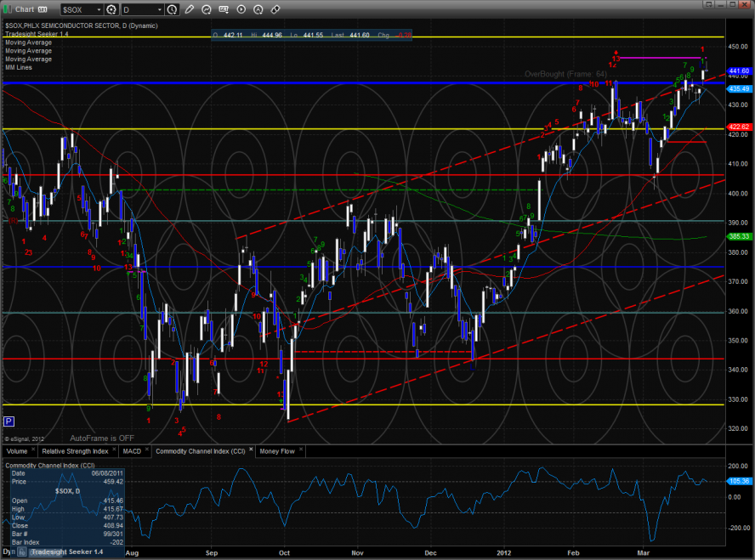
Task: Switch to the MACD tab
Action: click(x=131, y=451)
